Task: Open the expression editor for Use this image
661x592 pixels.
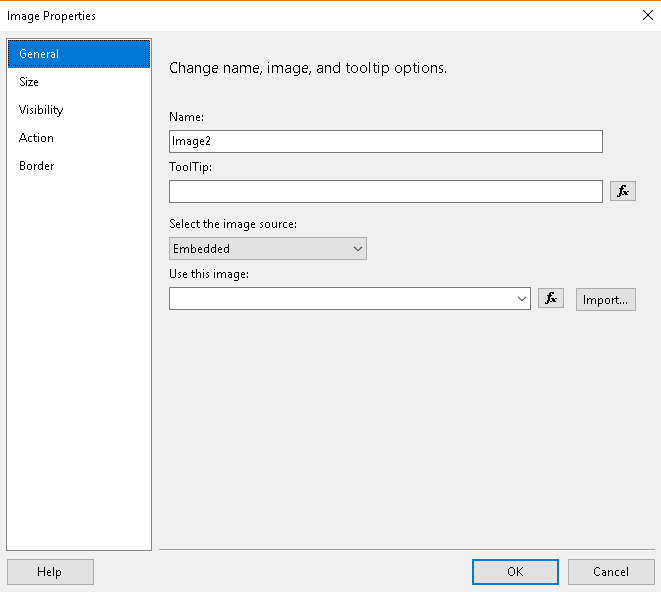Action: (550, 299)
